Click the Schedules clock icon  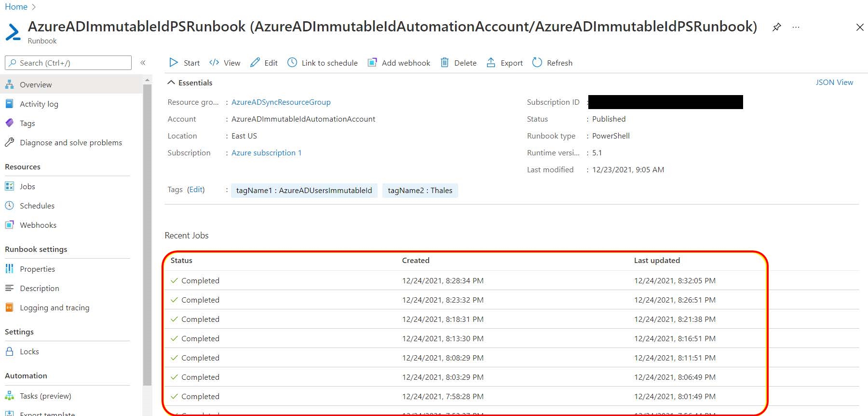click(9, 206)
